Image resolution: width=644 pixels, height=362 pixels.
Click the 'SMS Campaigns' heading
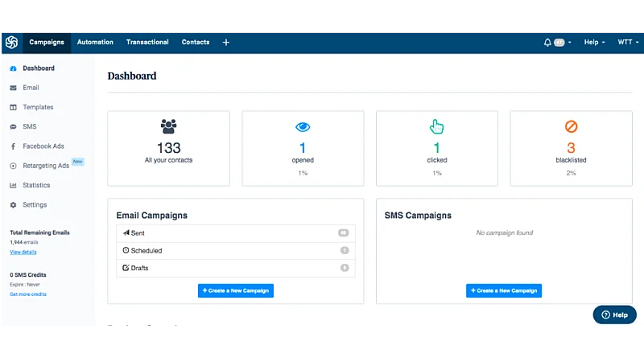tap(418, 216)
